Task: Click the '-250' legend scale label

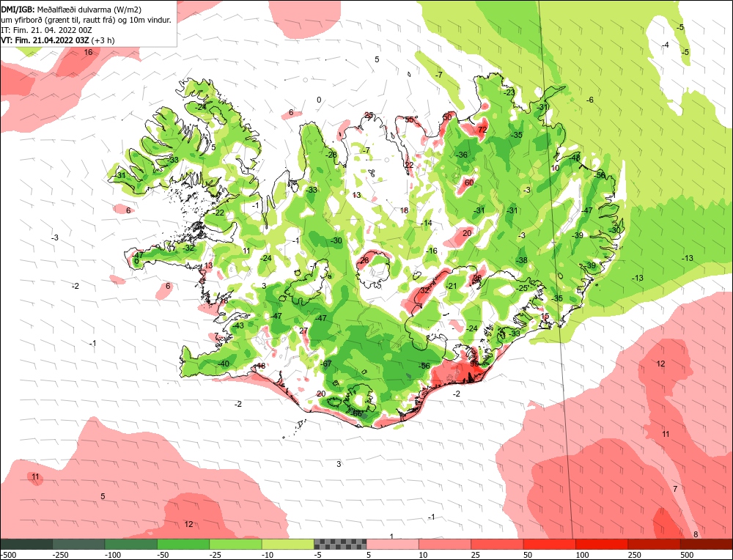Action: pyautogui.click(x=61, y=555)
